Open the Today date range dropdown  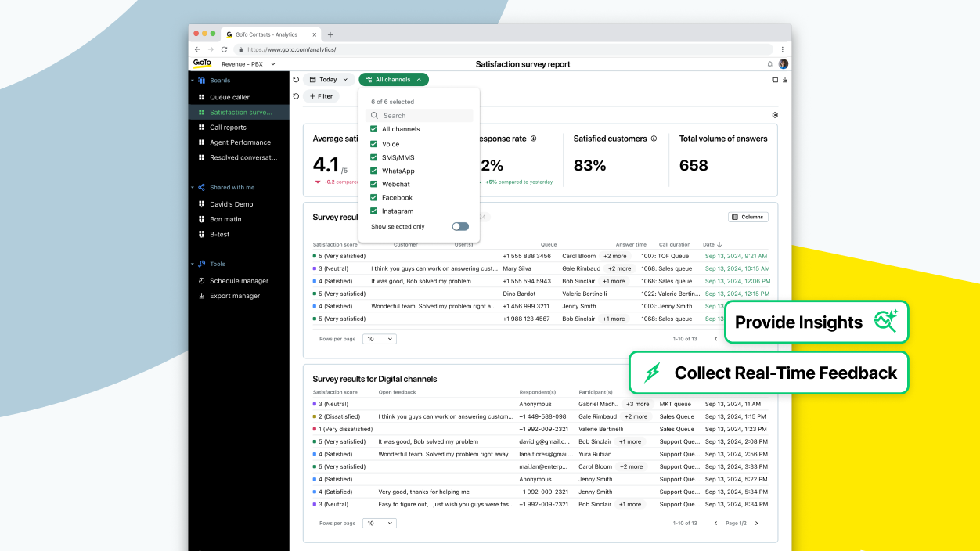pos(327,79)
